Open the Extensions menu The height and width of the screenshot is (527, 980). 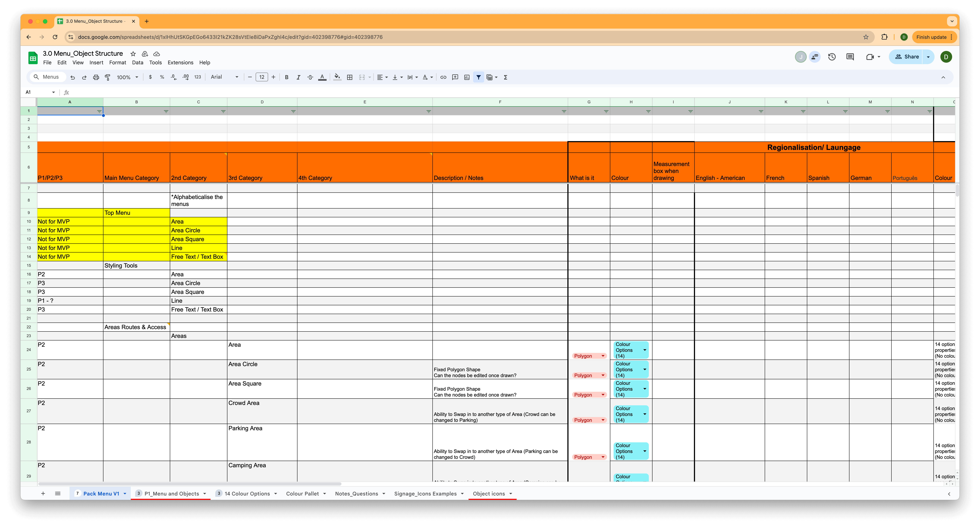coord(180,63)
